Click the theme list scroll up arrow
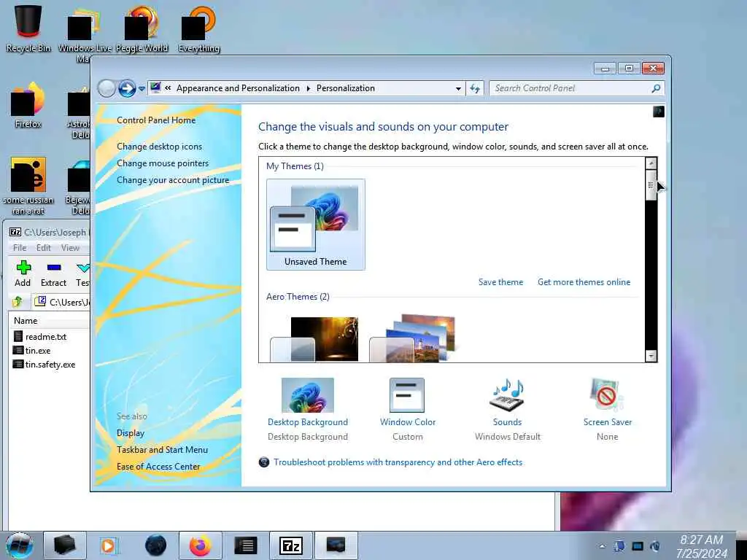This screenshot has height=560, width=747. click(651, 163)
